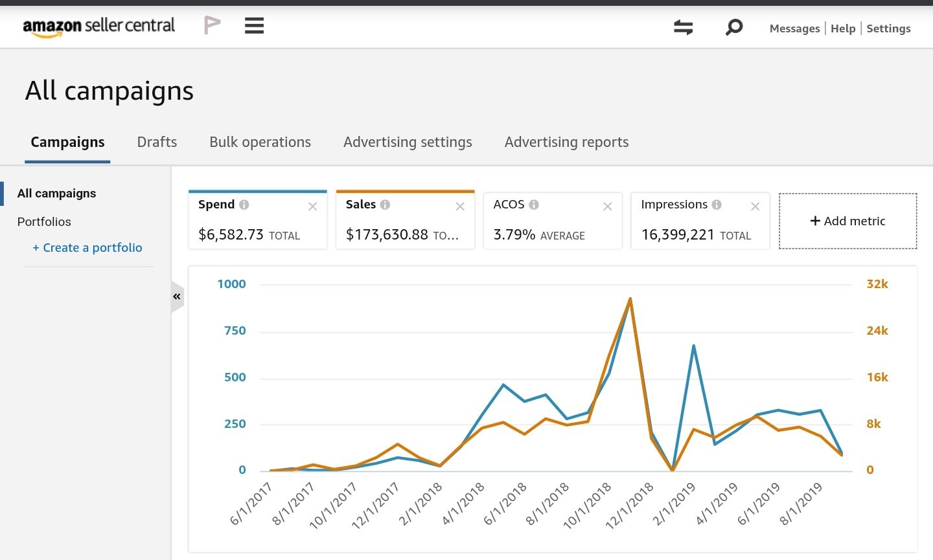
Task: Select Portfolios in the sidebar
Action: click(x=44, y=222)
